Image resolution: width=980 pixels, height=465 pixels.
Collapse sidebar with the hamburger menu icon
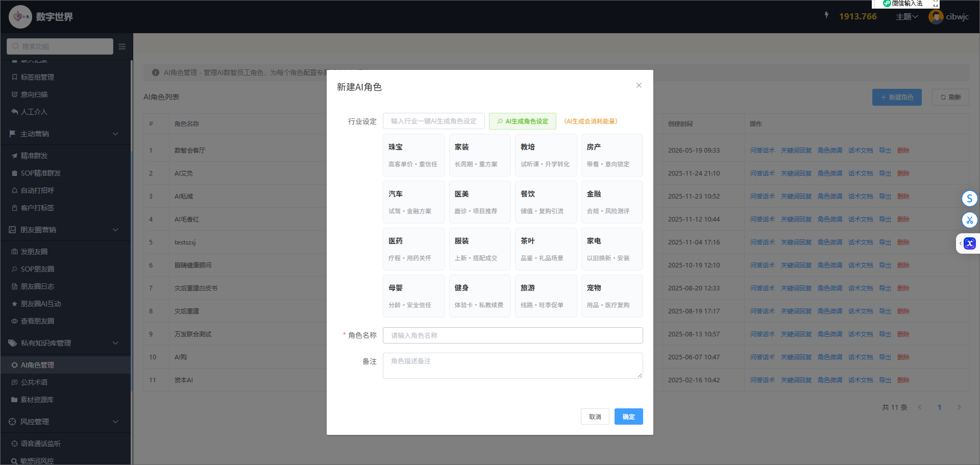click(122, 46)
